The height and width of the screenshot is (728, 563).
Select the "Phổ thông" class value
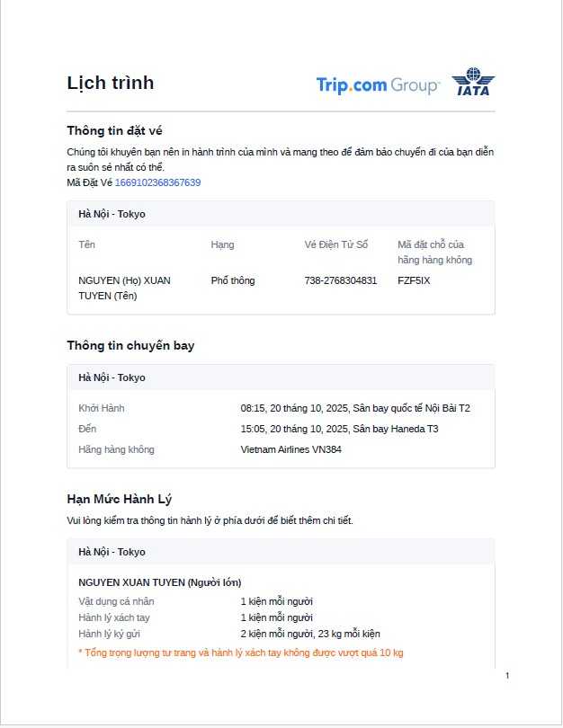(233, 280)
